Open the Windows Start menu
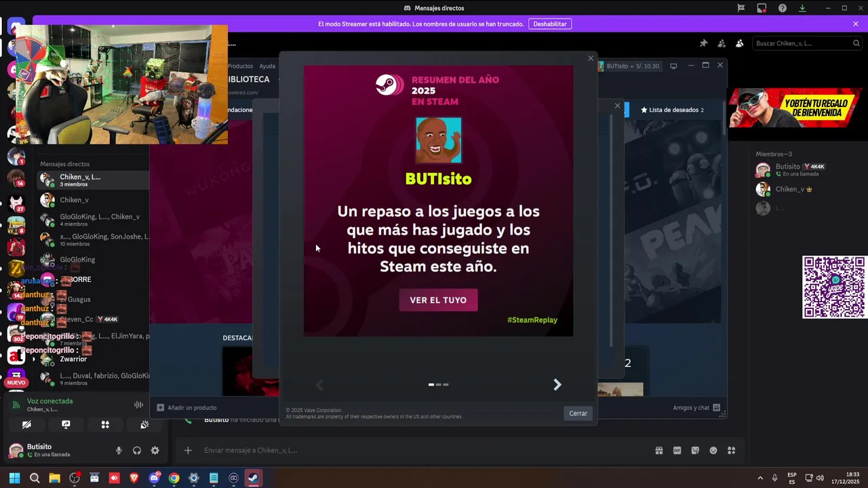The image size is (868, 488). click(14, 478)
